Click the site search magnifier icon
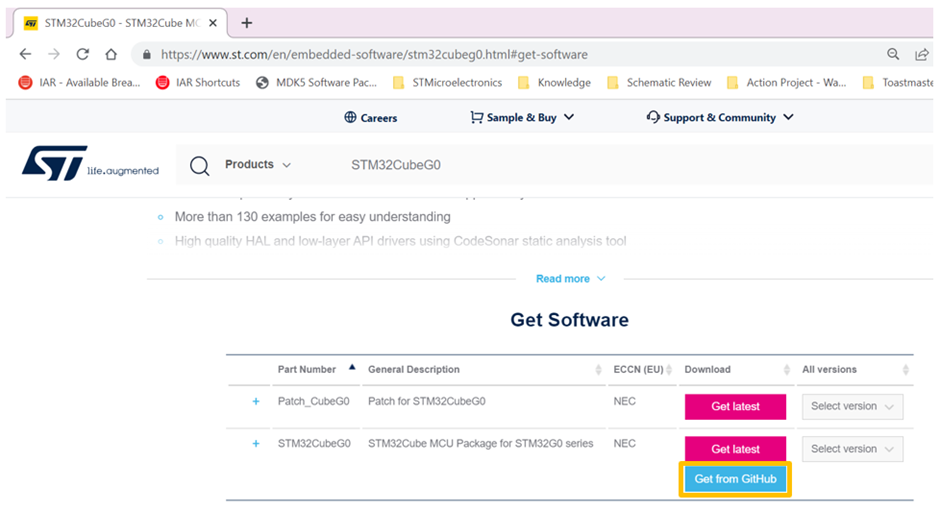 200,165
